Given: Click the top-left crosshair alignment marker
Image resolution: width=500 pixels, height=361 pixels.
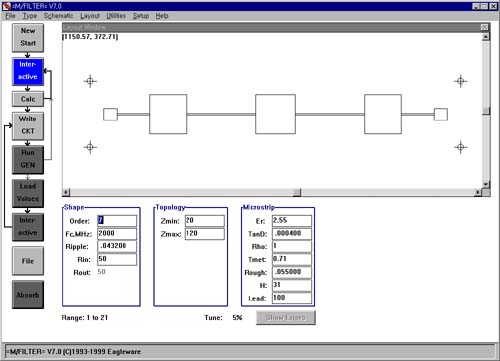Looking at the screenshot, I should [90, 81].
